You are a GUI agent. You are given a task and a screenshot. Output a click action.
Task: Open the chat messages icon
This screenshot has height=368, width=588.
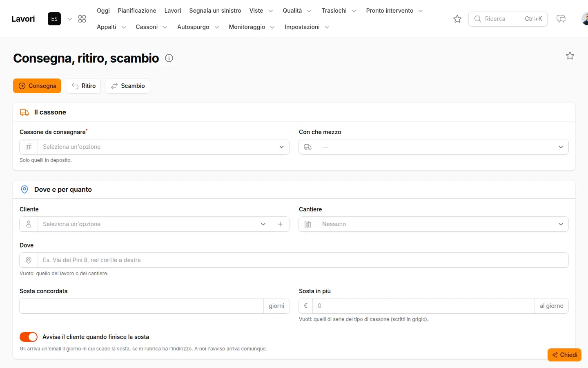[561, 19]
